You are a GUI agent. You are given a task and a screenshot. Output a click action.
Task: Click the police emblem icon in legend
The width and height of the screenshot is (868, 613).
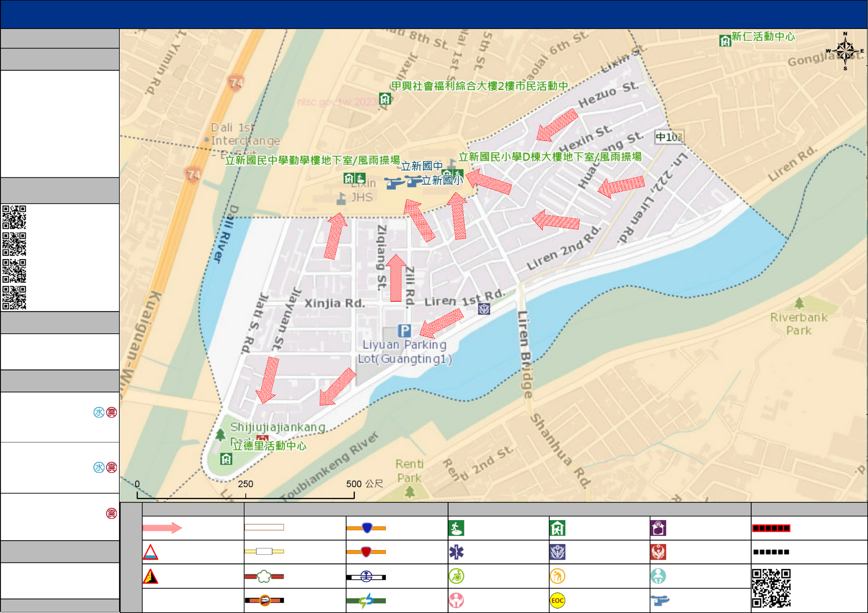pos(557,552)
